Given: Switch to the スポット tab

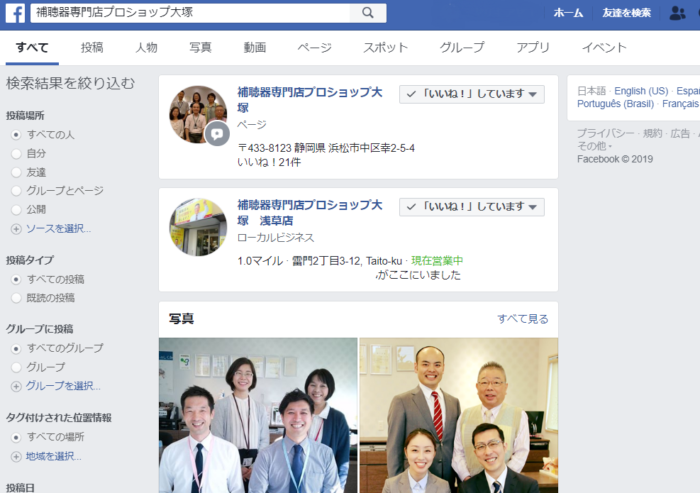Looking at the screenshot, I should click(386, 47).
